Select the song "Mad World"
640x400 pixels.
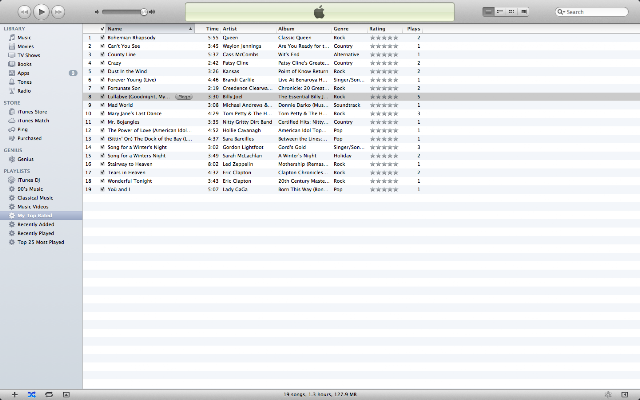(x=120, y=105)
